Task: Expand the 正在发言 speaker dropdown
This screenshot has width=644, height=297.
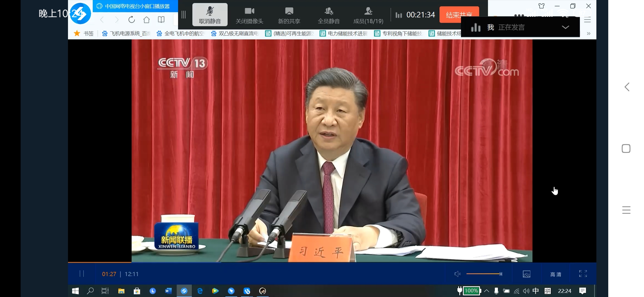Action: [x=565, y=27]
